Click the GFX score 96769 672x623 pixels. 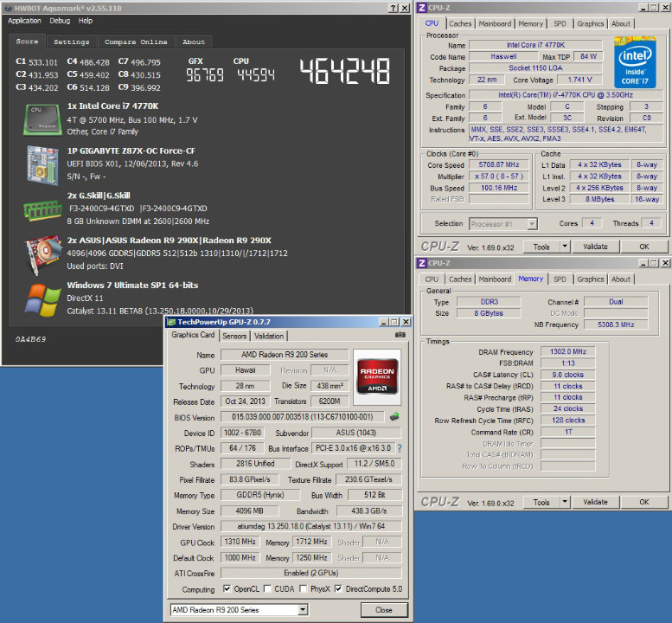(205, 75)
